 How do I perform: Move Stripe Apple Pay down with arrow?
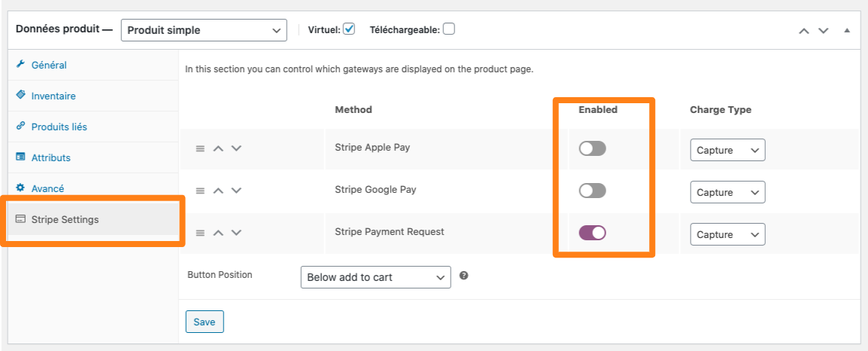[x=236, y=148]
